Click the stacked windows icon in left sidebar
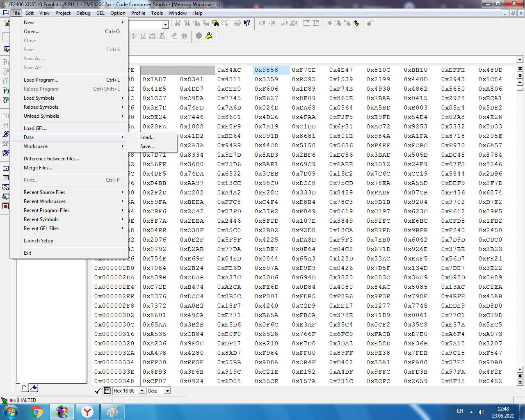Screen dimensions: 525x420 click(x=6, y=187)
